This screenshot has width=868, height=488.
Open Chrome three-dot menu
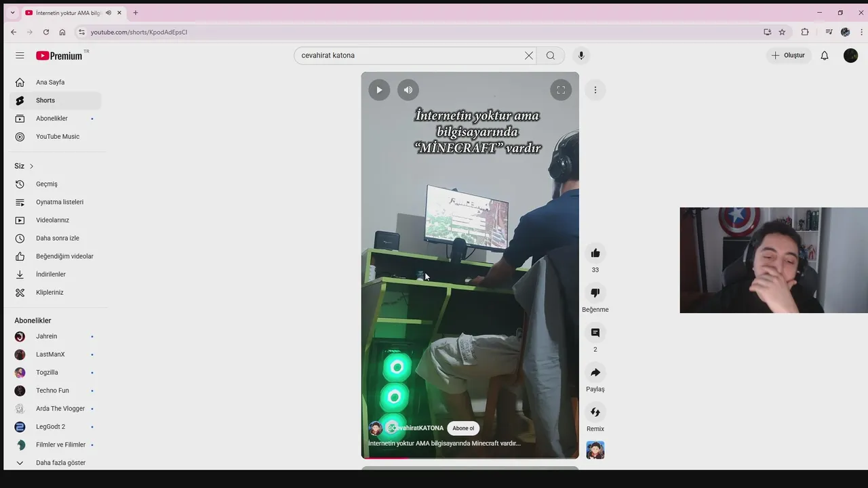click(x=862, y=32)
